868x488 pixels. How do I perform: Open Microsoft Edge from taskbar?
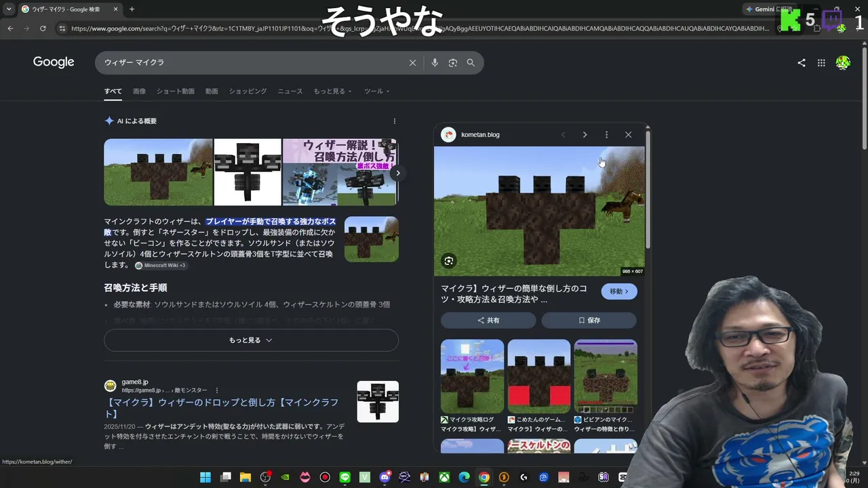click(x=464, y=477)
